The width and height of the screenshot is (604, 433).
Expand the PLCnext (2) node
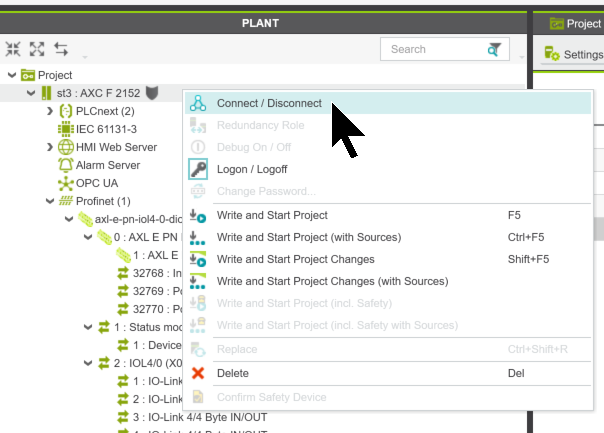click(x=49, y=111)
